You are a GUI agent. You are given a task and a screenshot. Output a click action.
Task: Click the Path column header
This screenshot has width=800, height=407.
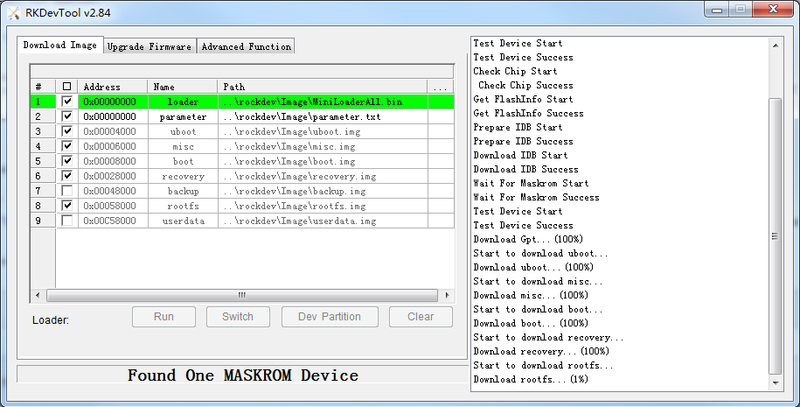point(323,87)
